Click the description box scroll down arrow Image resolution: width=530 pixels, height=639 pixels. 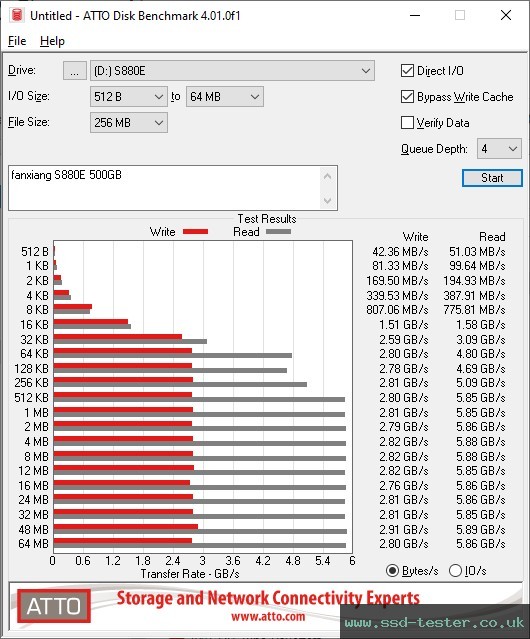click(328, 200)
